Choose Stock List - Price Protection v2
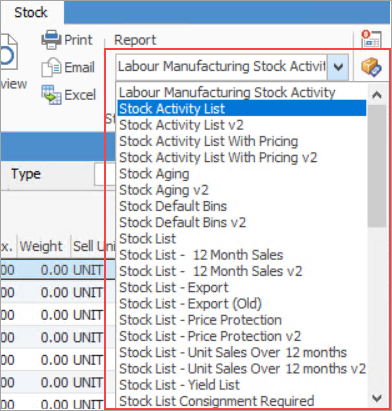Screen dimensions: 392x411 242,336
